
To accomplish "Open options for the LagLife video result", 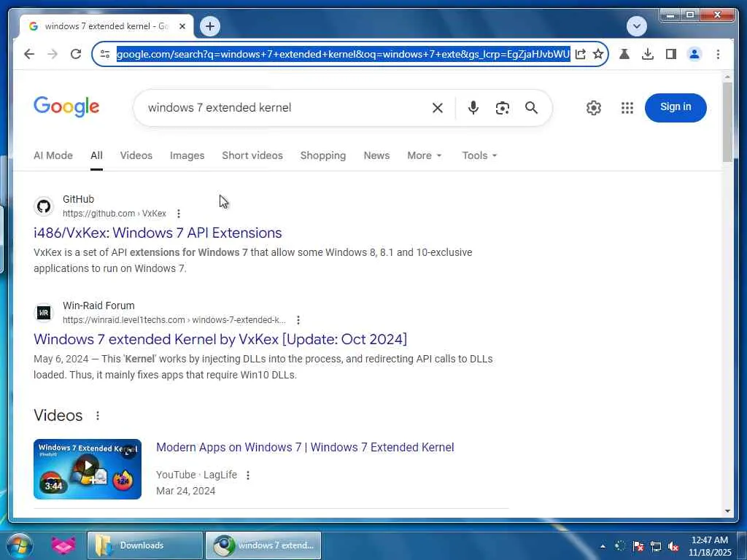I will click(x=248, y=475).
